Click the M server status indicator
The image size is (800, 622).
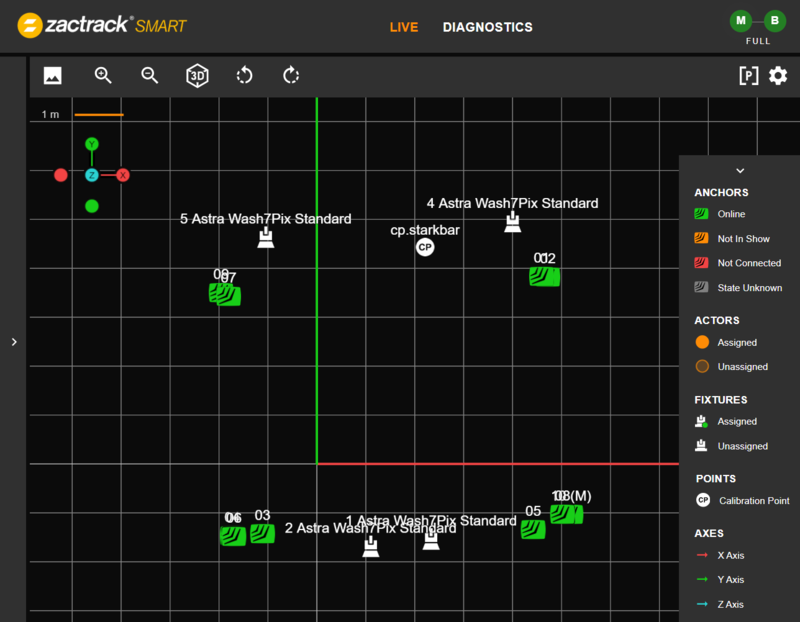pyautogui.click(x=741, y=21)
